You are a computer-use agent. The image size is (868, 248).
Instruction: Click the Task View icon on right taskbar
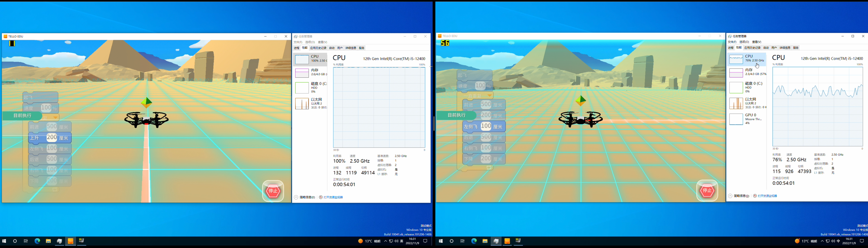[463, 241]
